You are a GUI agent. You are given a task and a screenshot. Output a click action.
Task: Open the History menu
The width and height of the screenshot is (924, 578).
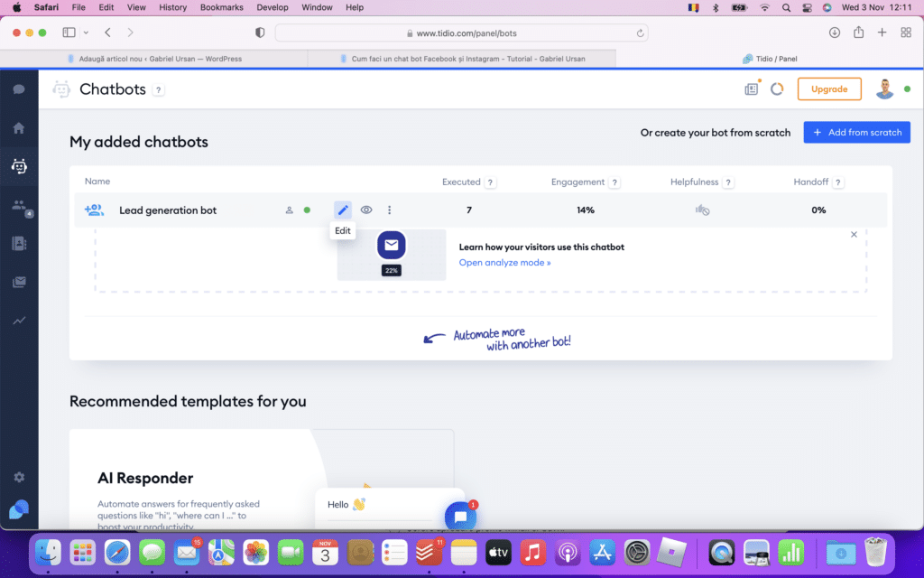point(172,7)
